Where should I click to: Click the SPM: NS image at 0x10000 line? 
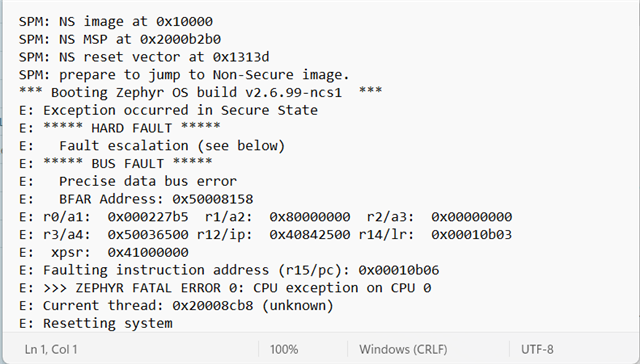[x=116, y=21]
